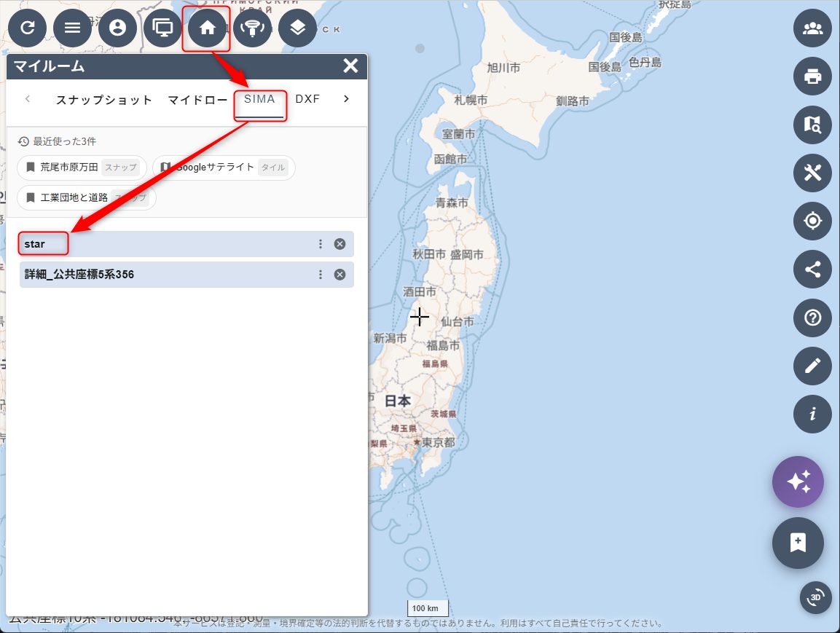Open the purple AI sparkle button
This screenshot has height=633, width=840.
coord(798,481)
